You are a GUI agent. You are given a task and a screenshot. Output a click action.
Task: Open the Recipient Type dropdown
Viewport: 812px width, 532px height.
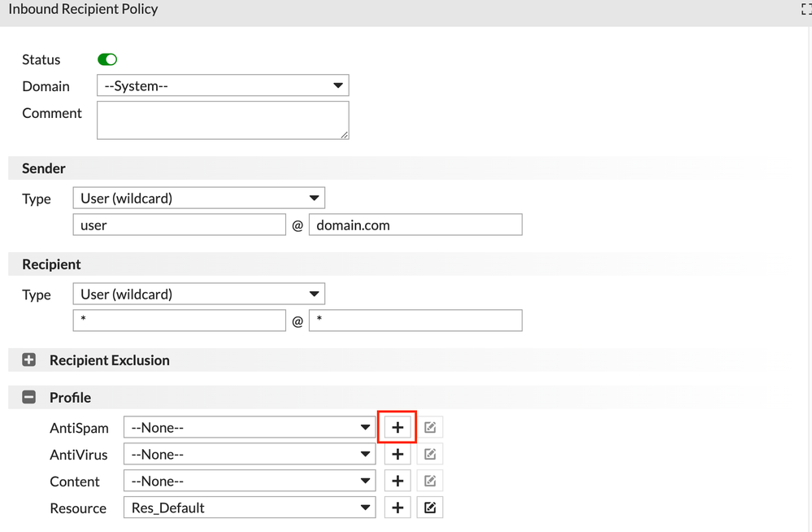pyautogui.click(x=198, y=294)
